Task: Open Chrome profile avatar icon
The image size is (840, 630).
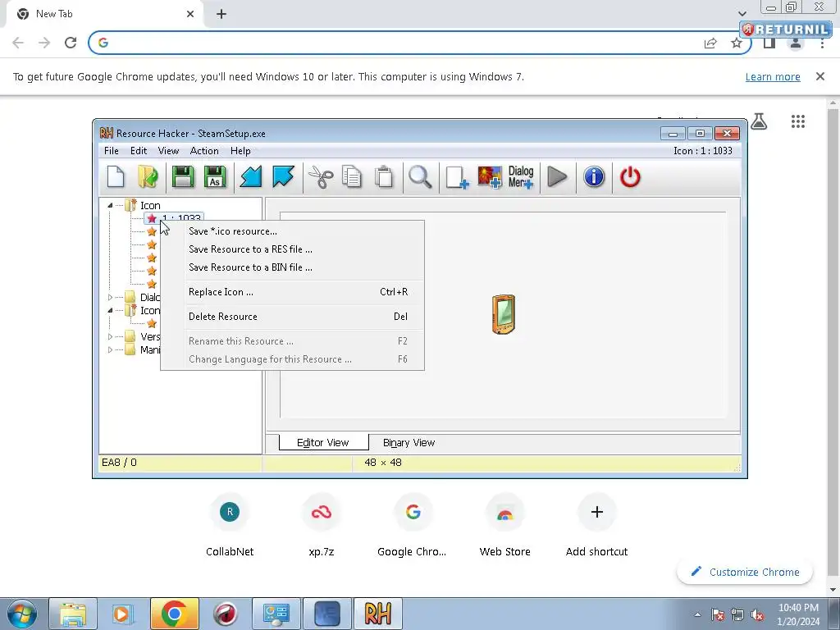Action: [796, 43]
